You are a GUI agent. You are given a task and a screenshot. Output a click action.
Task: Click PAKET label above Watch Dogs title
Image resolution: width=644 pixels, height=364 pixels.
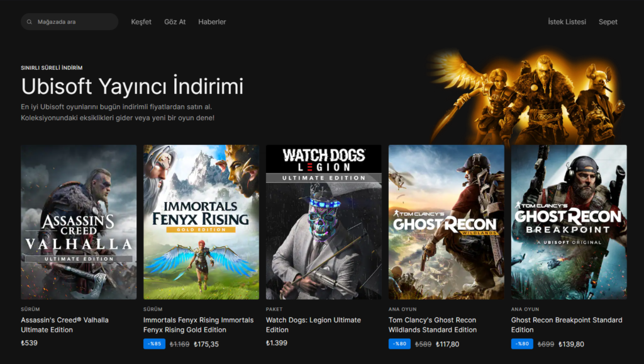pos(274,309)
